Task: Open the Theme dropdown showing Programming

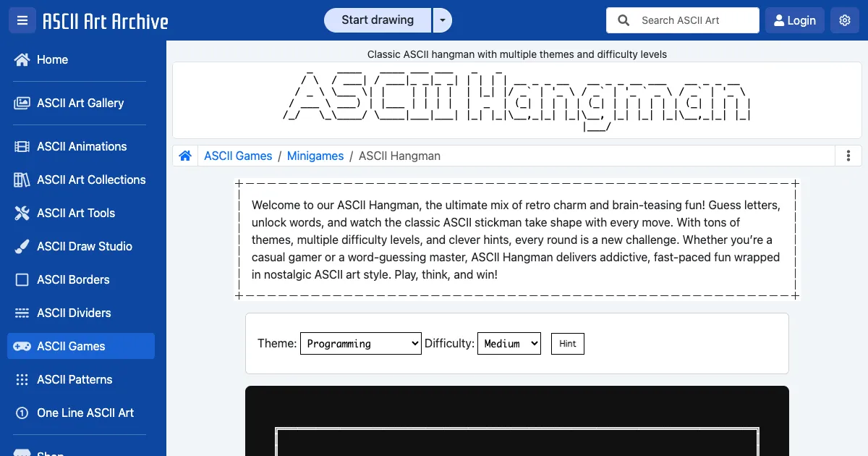Action: pos(360,343)
